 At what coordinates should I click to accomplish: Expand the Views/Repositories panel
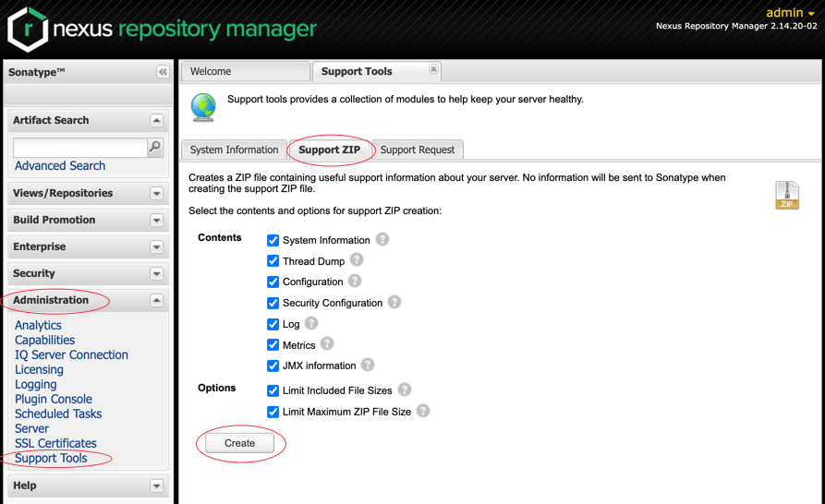[x=156, y=194]
